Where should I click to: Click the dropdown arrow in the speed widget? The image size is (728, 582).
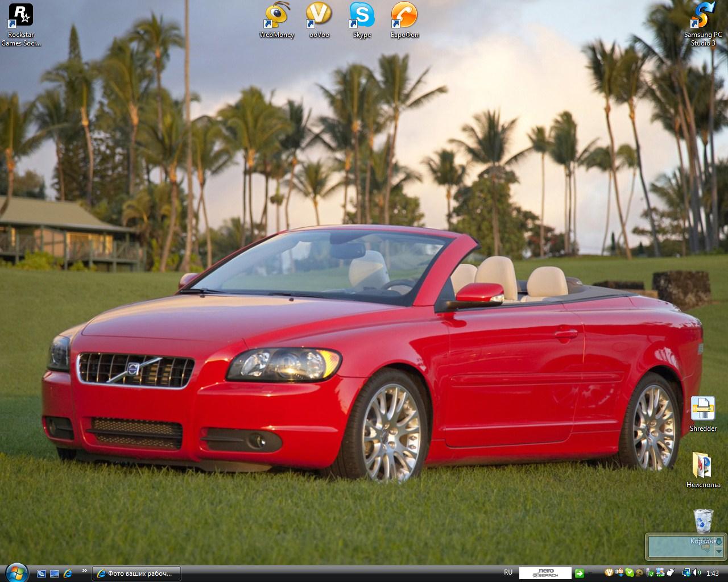tap(719, 551)
